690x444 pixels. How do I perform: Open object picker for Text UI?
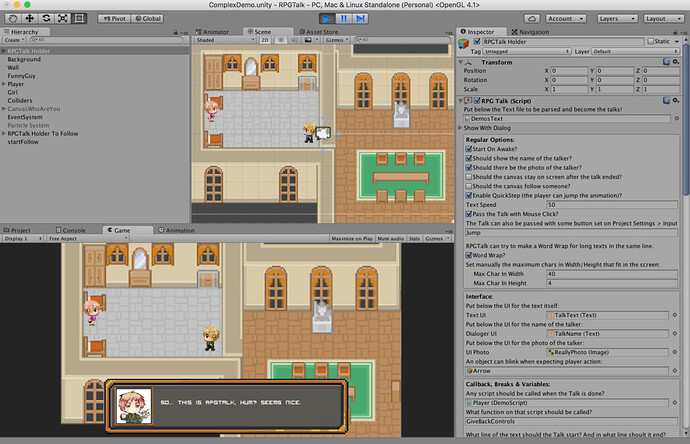click(x=675, y=315)
